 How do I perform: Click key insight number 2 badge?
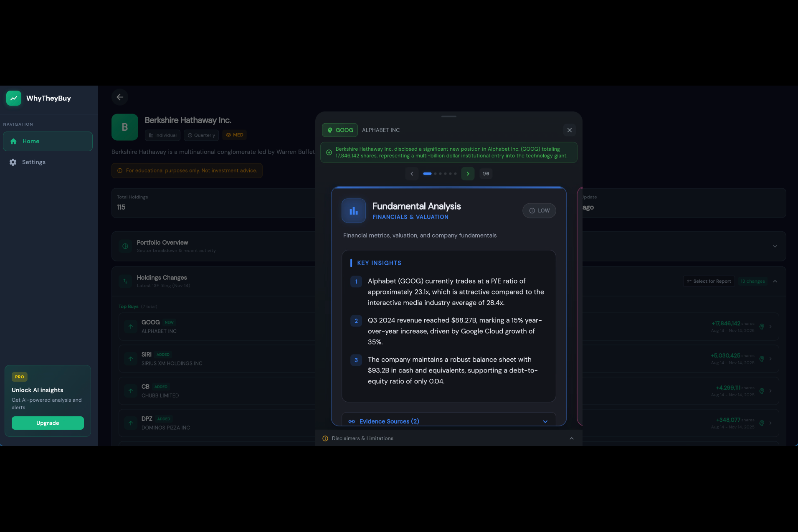point(356,321)
